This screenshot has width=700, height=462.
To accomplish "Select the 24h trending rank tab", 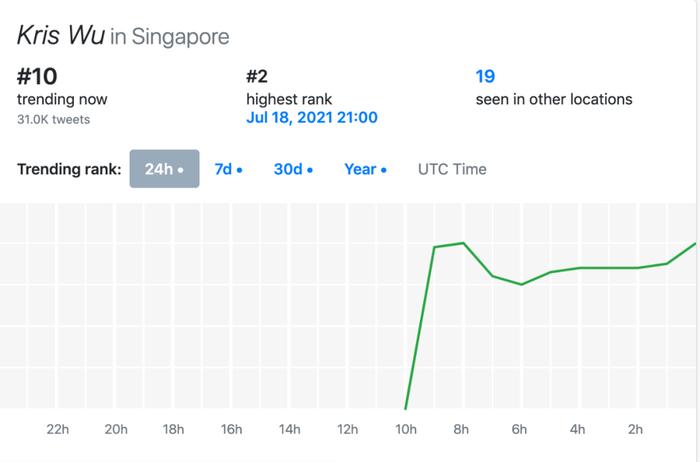I will coord(164,169).
